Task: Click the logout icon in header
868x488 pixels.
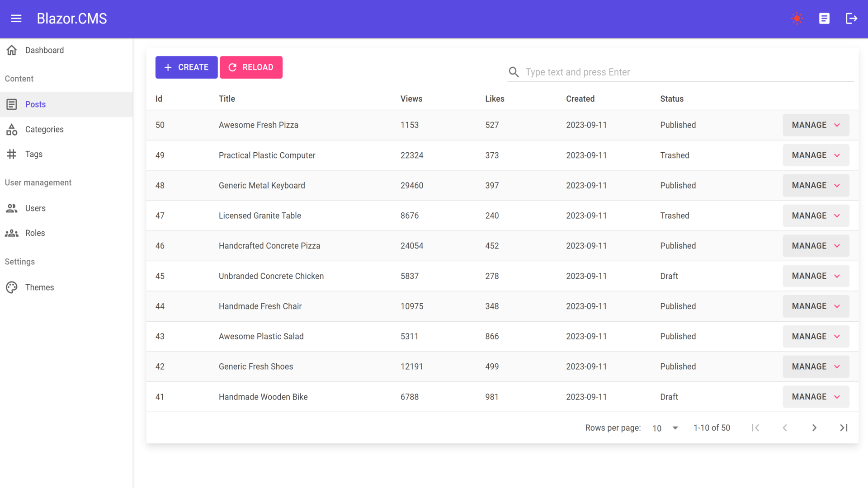Action: tap(851, 19)
